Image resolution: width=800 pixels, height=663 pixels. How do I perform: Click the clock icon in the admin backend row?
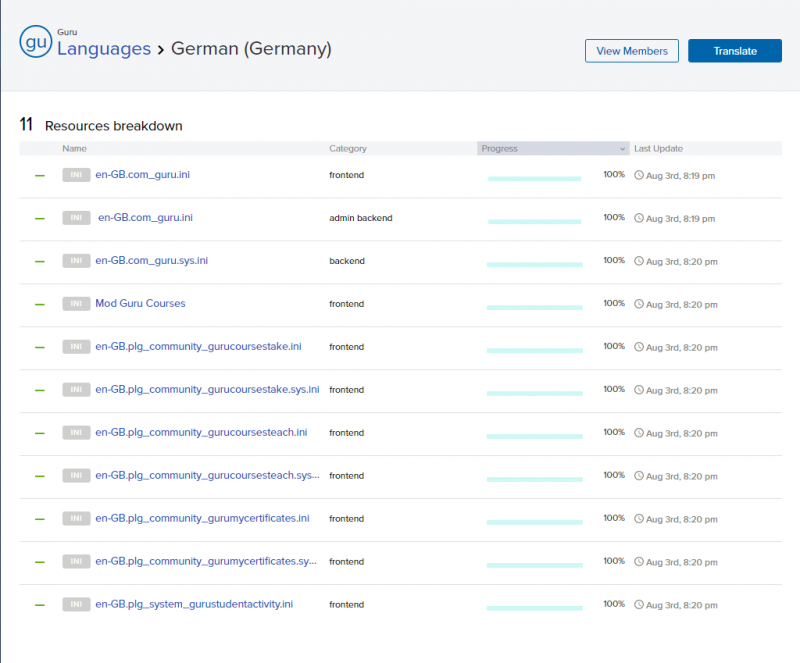(x=639, y=218)
